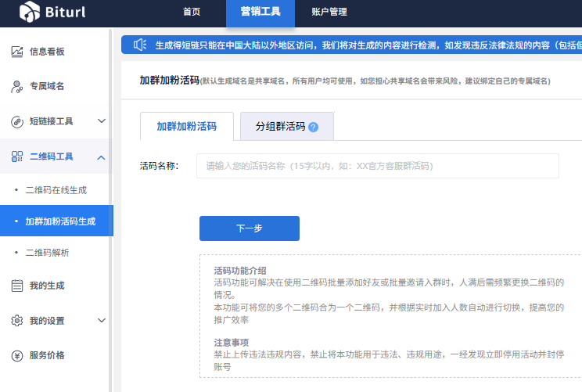Focus the 活码名称 input field
Screen dimensions: 582x392
(x=377, y=166)
